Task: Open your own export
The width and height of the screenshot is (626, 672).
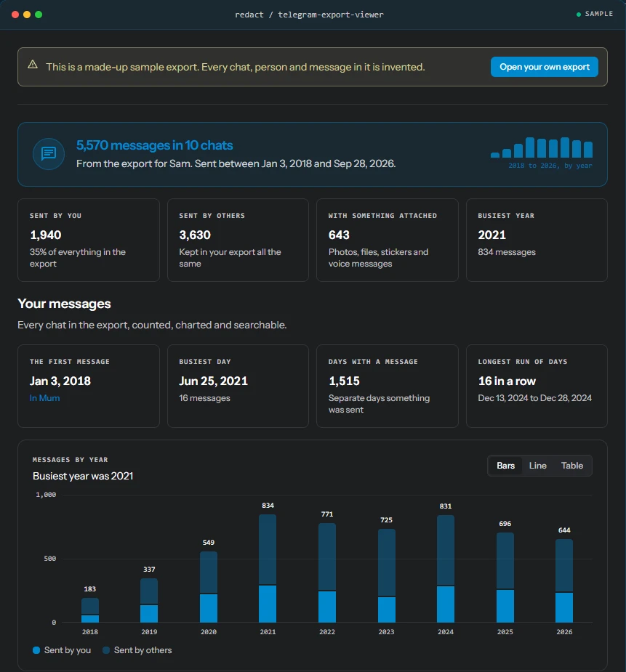Action: tap(544, 67)
